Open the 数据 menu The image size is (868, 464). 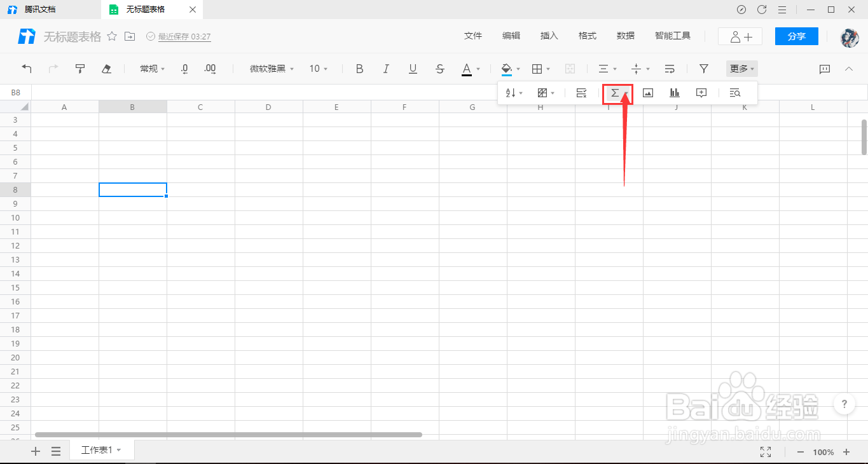tap(626, 36)
